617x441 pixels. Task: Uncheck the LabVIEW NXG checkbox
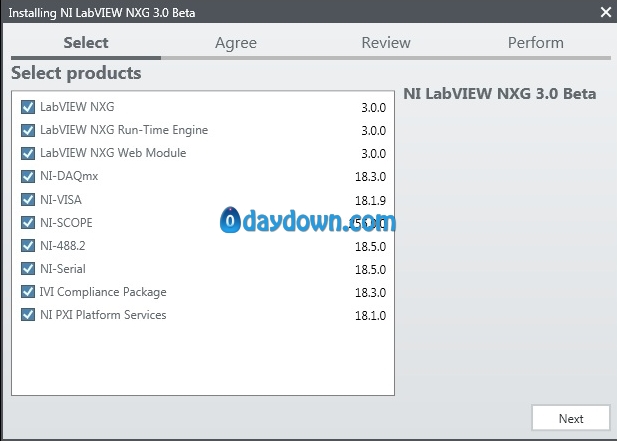pyautogui.click(x=28, y=107)
